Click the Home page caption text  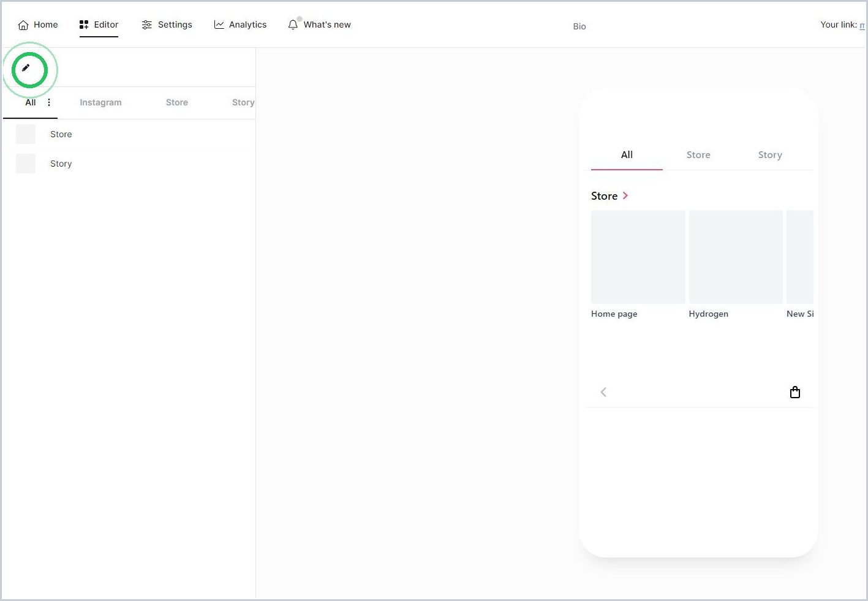(x=614, y=314)
